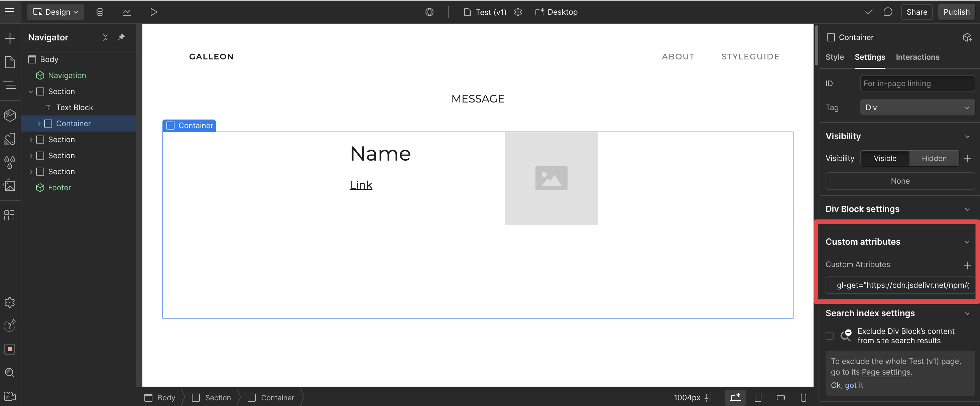Open the Assets image icon in sidebar
This screenshot has width=980, height=406.
pyautogui.click(x=10, y=186)
